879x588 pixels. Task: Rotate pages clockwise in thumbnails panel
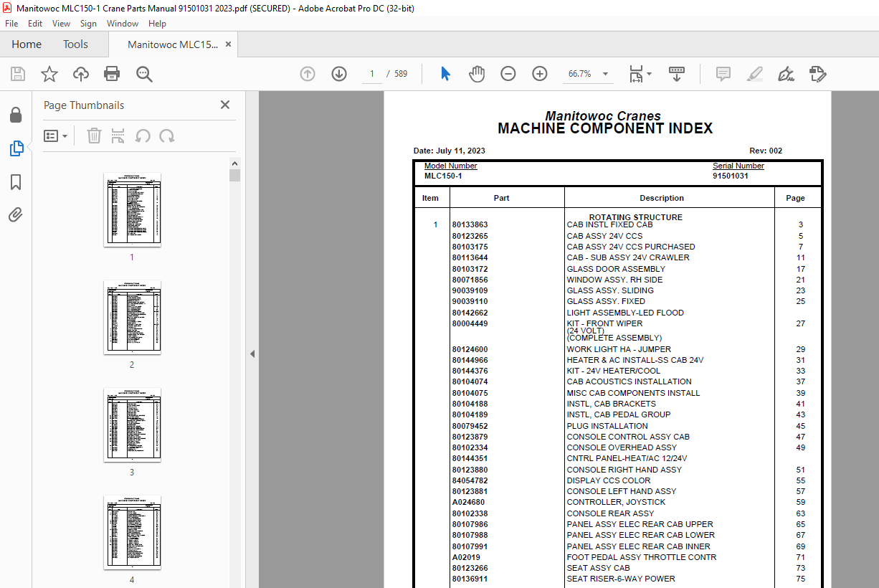click(167, 136)
